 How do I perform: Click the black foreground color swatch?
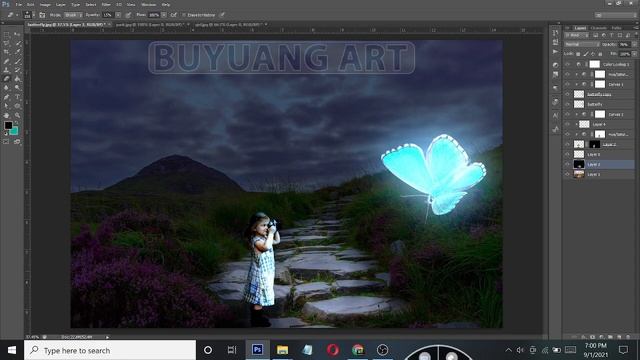[8, 125]
